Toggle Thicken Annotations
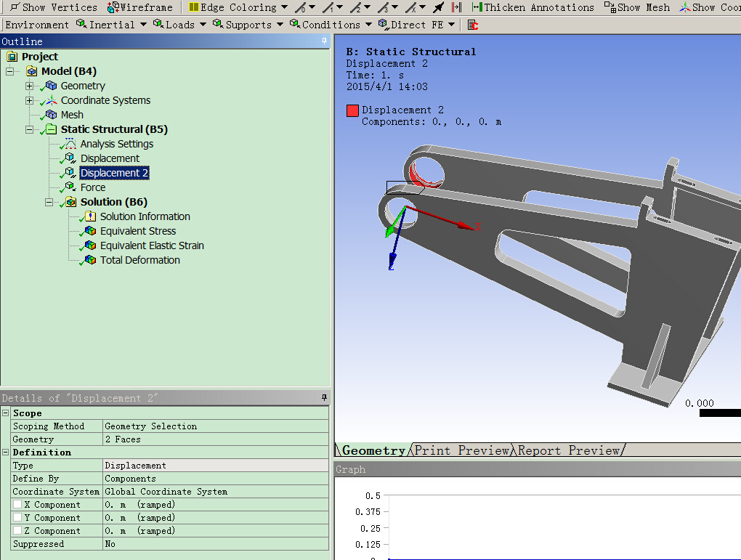This screenshot has width=741, height=560. [533, 7]
